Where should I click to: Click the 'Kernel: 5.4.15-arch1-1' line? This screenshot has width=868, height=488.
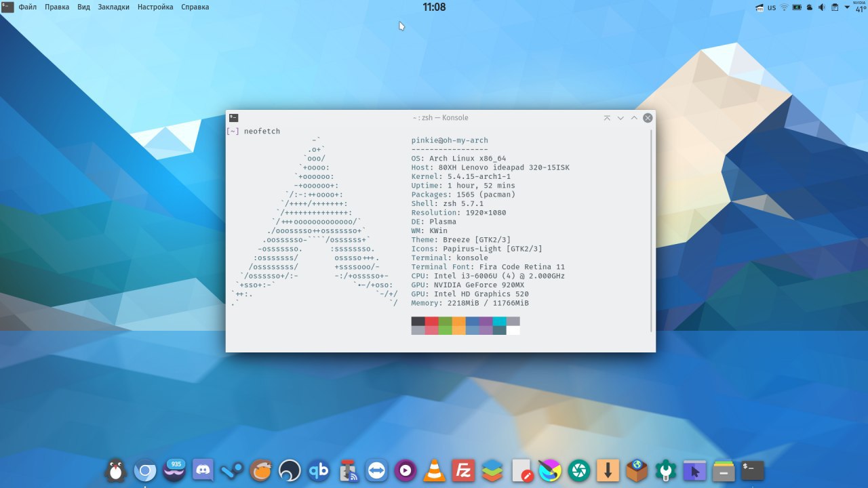point(461,176)
